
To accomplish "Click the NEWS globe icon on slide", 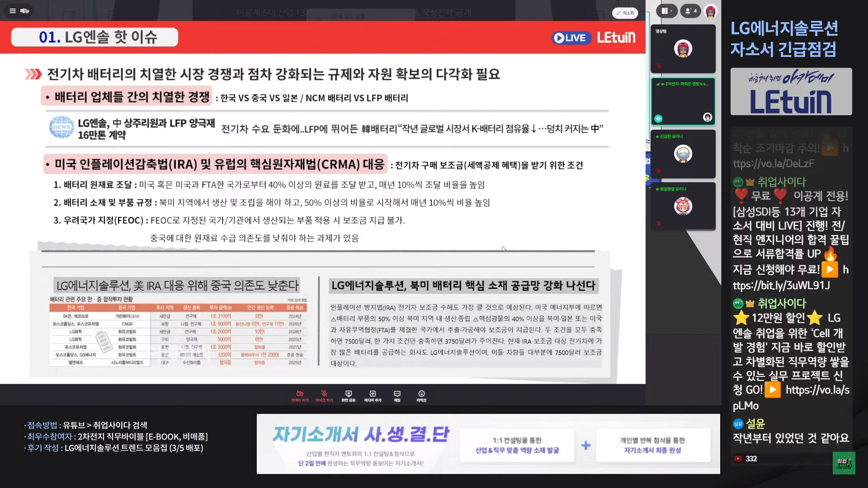I will (x=61, y=127).
